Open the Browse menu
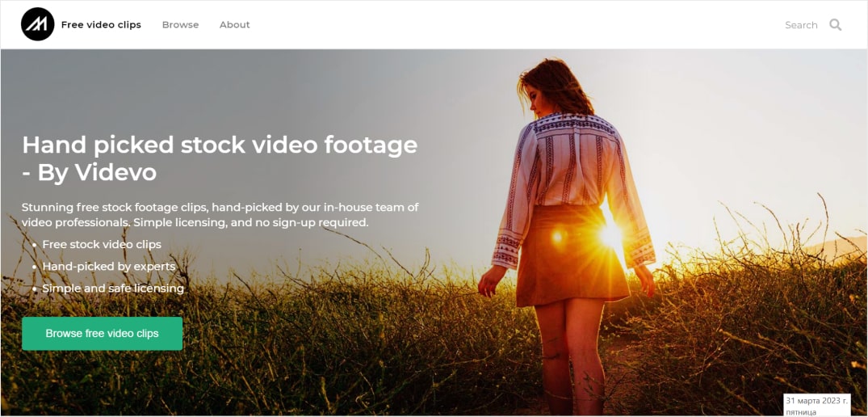The image size is (868, 417). pyautogui.click(x=181, y=25)
